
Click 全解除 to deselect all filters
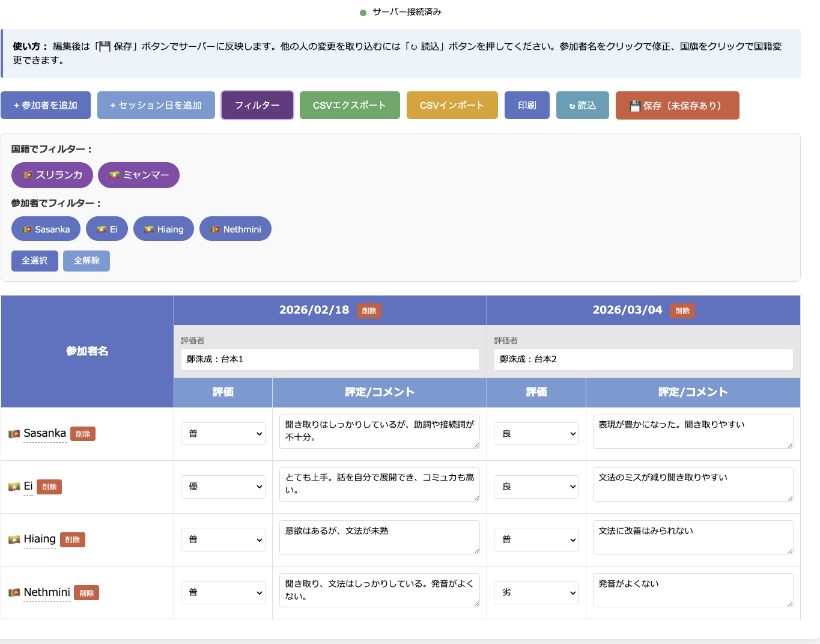click(x=87, y=261)
